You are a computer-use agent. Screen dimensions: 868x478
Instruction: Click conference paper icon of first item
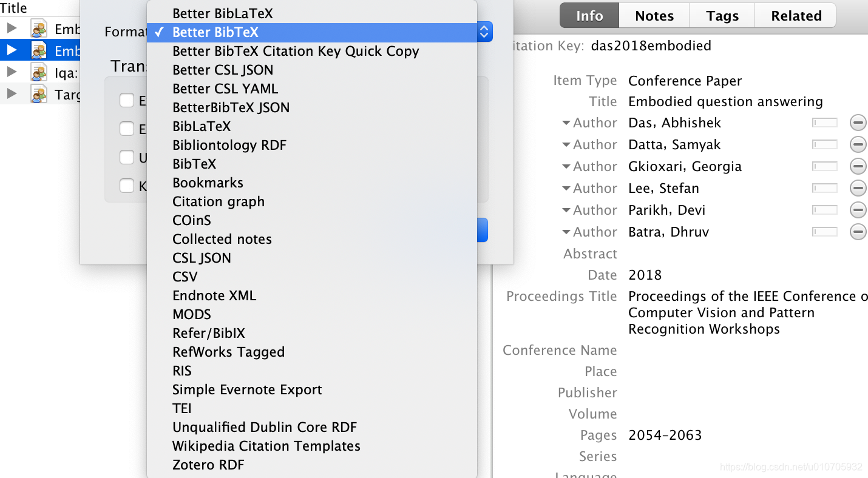[39, 29]
